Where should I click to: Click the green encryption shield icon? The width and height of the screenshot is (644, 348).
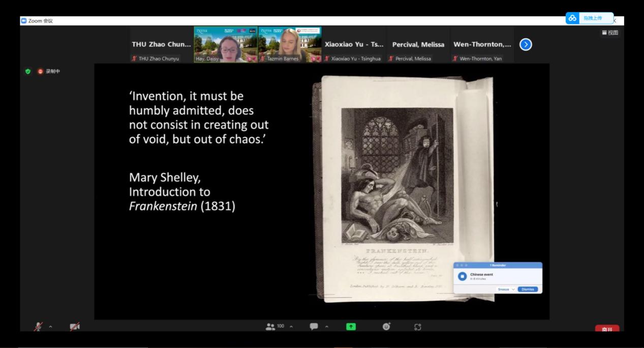tap(28, 71)
